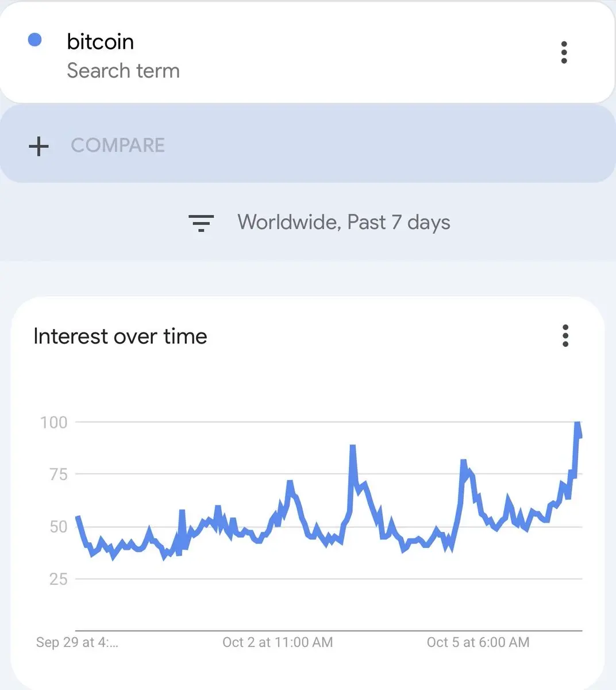Tap the spike near Oct 5 at 6:00 AM
The width and height of the screenshot is (616, 690).
coord(463,462)
